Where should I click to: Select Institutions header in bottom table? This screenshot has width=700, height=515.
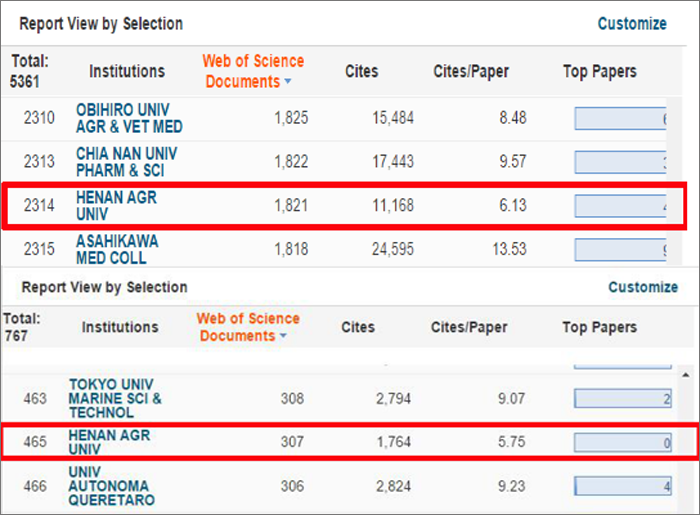pyautogui.click(x=120, y=327)
